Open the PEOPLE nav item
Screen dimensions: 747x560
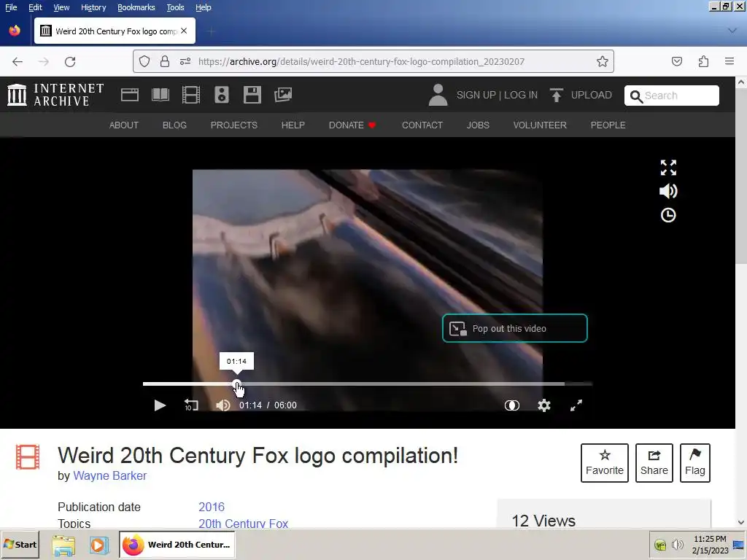tap(608, 125)
